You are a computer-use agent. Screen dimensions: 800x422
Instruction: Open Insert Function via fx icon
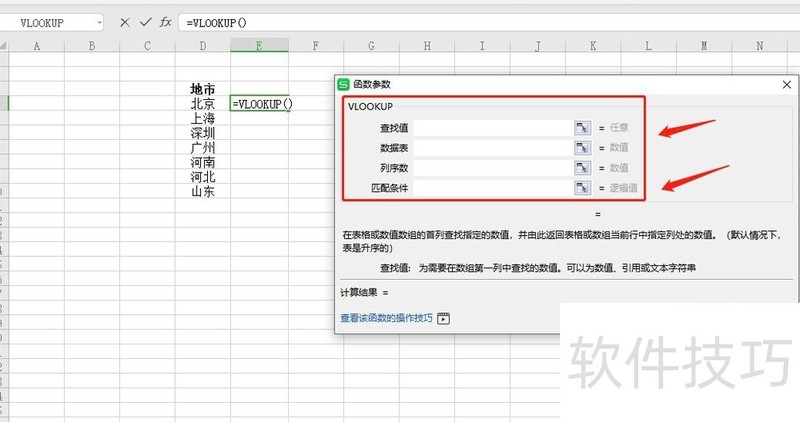click(165, 22)
